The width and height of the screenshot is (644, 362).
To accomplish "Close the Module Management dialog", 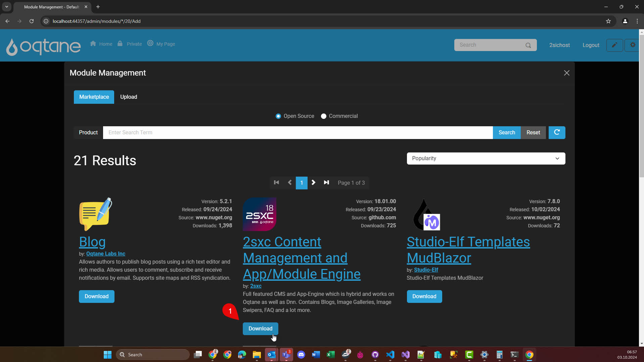I will 566,73.
